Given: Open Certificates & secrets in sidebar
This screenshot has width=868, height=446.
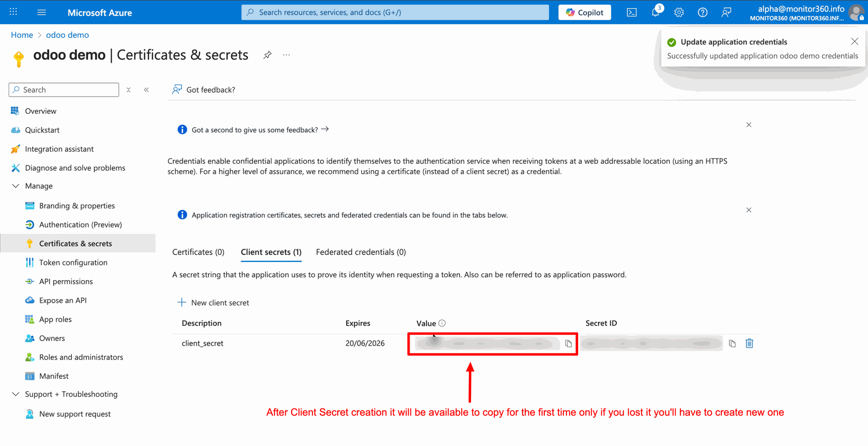Looking at the screenshot, I should click(x=75, y=243).
